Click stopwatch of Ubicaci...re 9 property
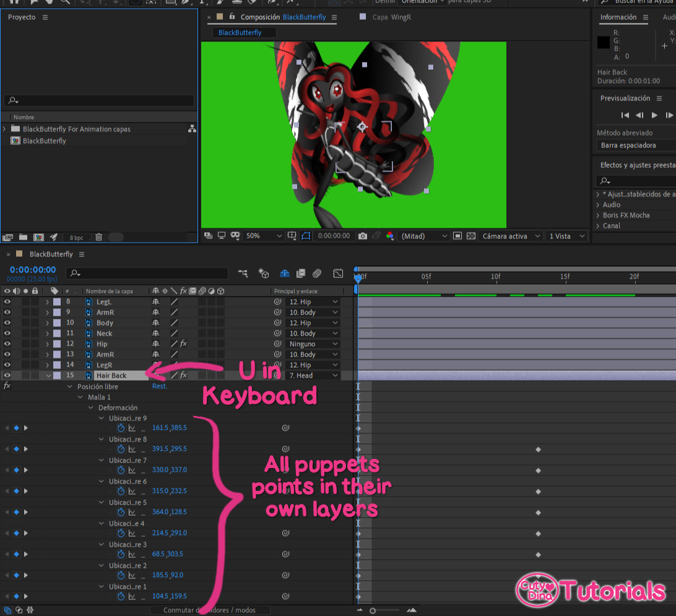676x616 pixels. (x=121, y=428)
